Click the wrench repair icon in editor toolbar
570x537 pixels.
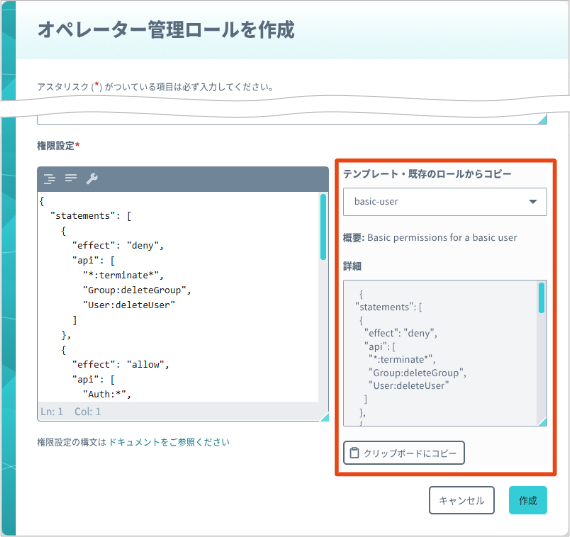tap(92, 179)
